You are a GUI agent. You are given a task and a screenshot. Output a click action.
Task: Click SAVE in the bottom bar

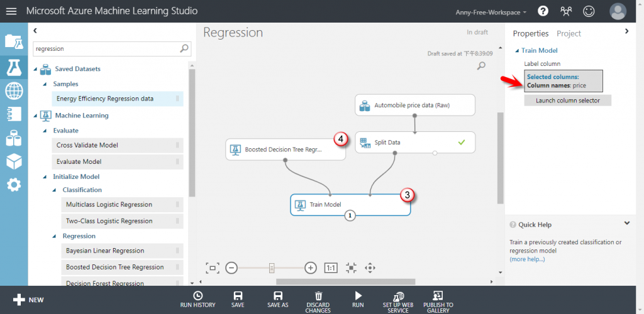tap(237, 300)
